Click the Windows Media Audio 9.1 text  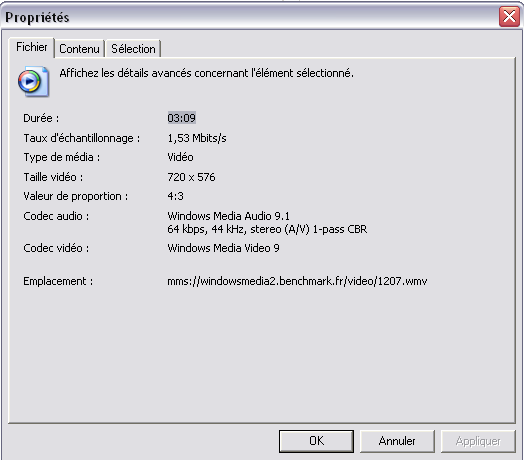[229, 216]
